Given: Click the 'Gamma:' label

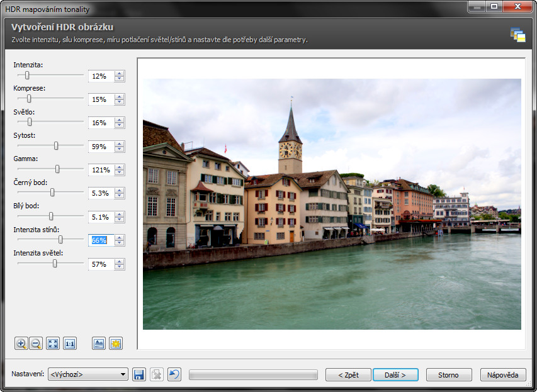Looking at the screenshot, I should [26, 159].
